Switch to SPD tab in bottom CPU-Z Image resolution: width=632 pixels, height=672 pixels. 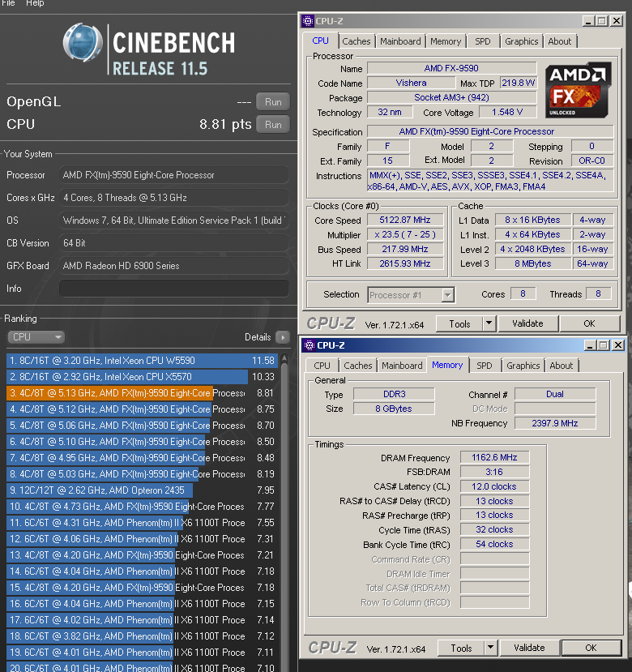point(485,366)
